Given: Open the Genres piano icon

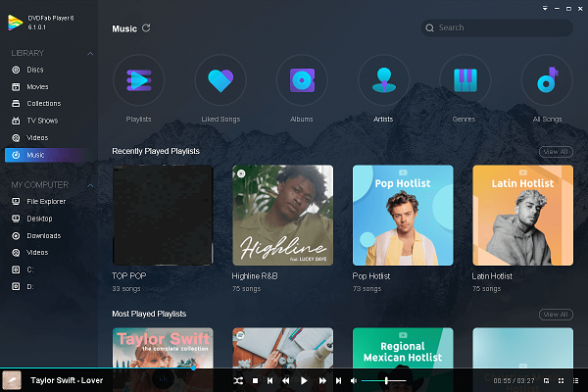Looking at the screenshot, I should point(465,80).
